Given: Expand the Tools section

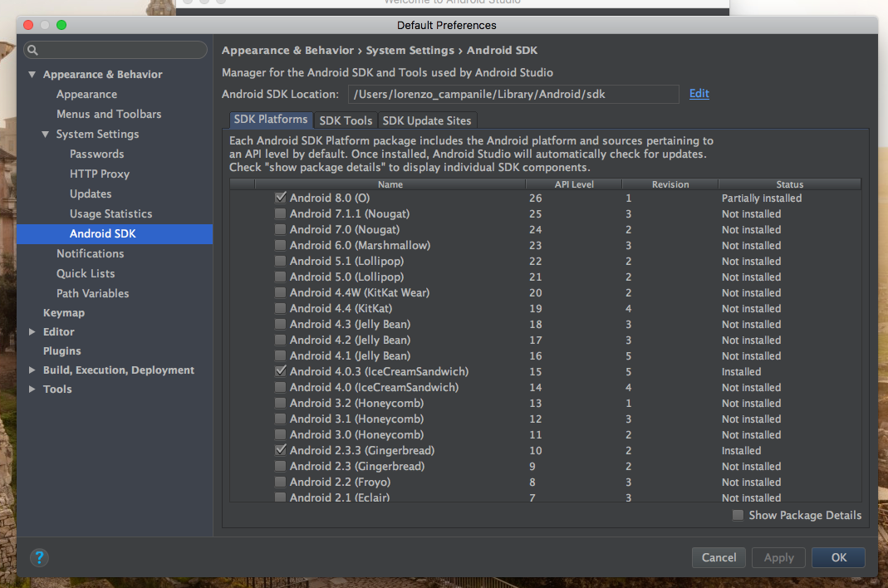Looking at the screenshot, I should (x=32, y=390).
